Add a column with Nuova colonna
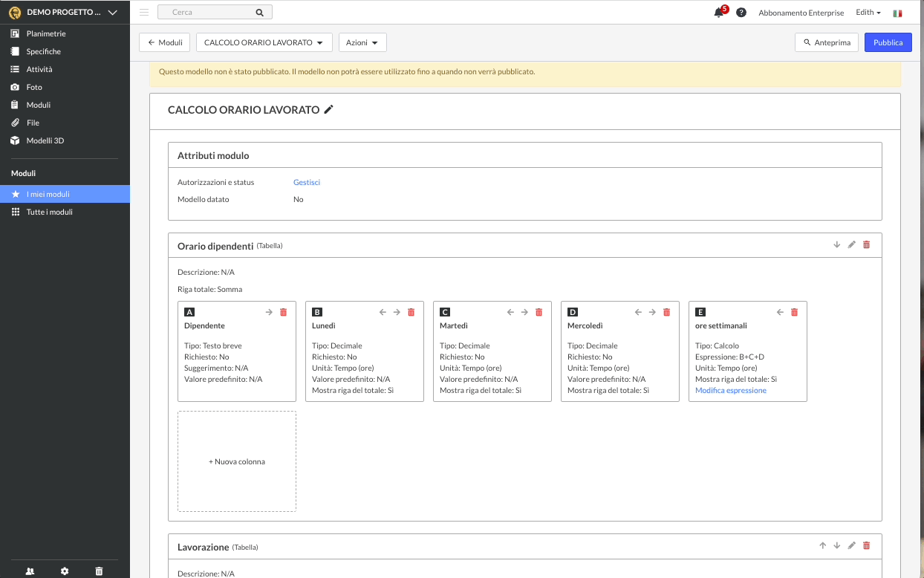Screen dimensions: 924x578 coord(237,461)
